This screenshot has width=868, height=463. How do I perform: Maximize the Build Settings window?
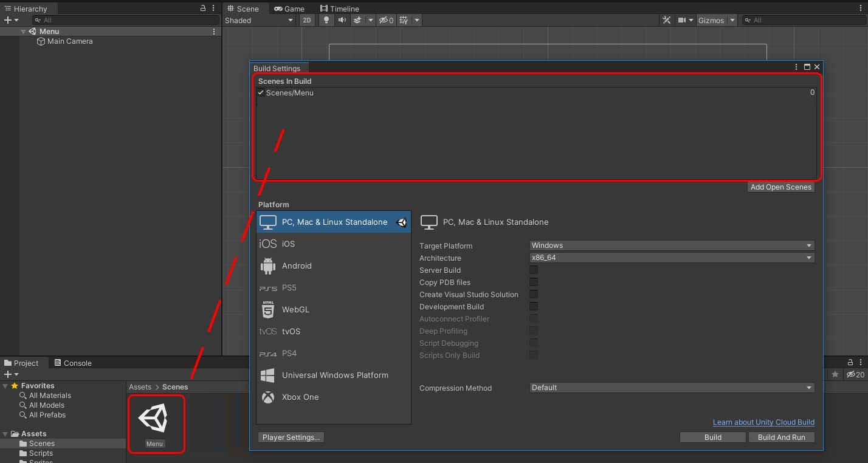click(x=807, y=67)
